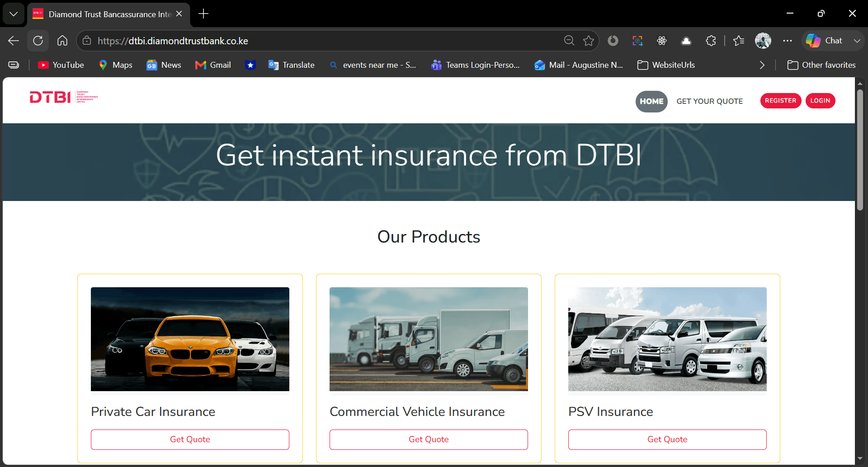This screenshot has width=868, height=467.
Task: Open the browser profile avatar
Action: pos(763,41)
